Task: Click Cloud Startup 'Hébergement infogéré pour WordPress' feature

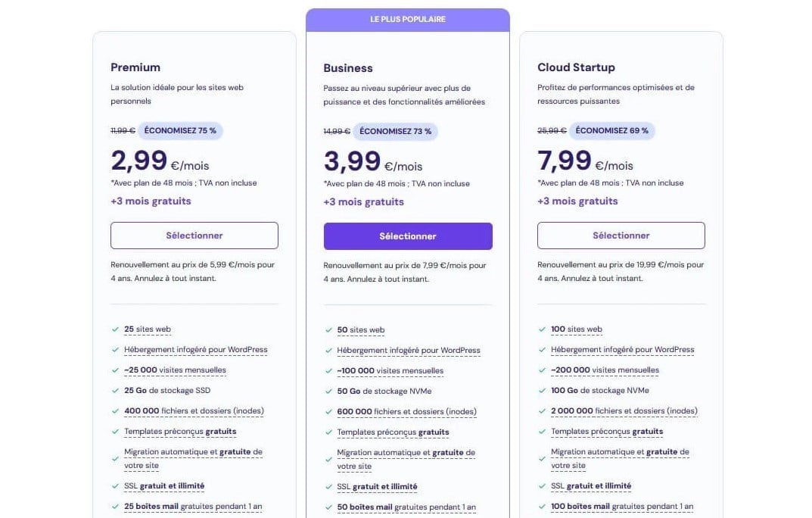Action: pyautogui.click(x=623, y=350)
